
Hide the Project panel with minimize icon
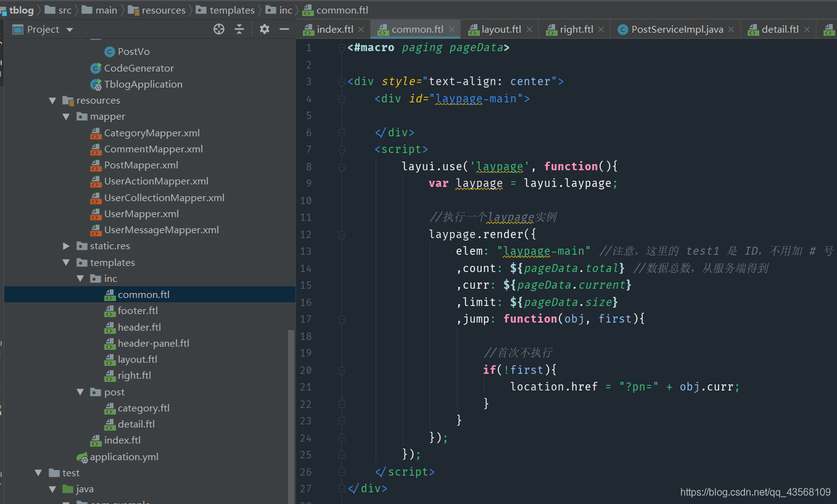point(284,29)
